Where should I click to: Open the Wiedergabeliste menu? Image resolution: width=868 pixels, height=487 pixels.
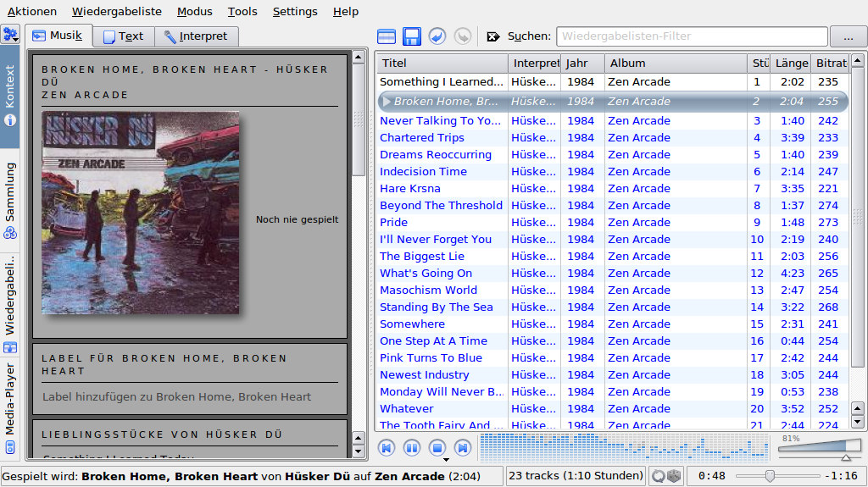point(117,12)
